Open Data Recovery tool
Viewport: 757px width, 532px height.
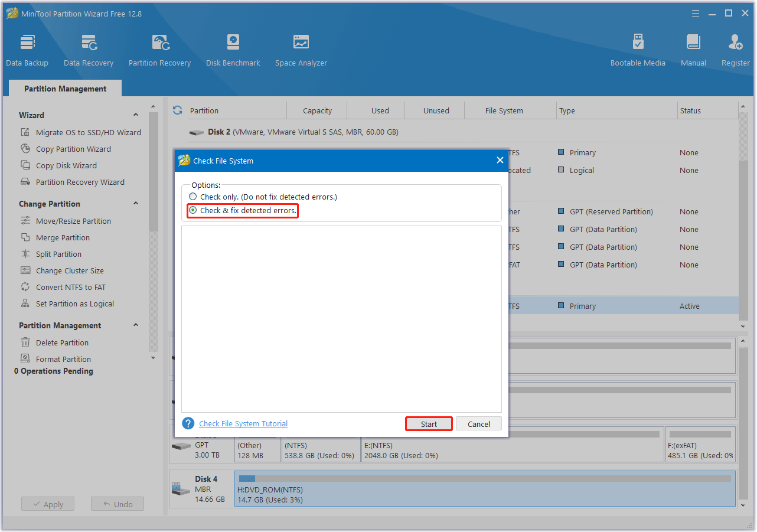point(89,51)
